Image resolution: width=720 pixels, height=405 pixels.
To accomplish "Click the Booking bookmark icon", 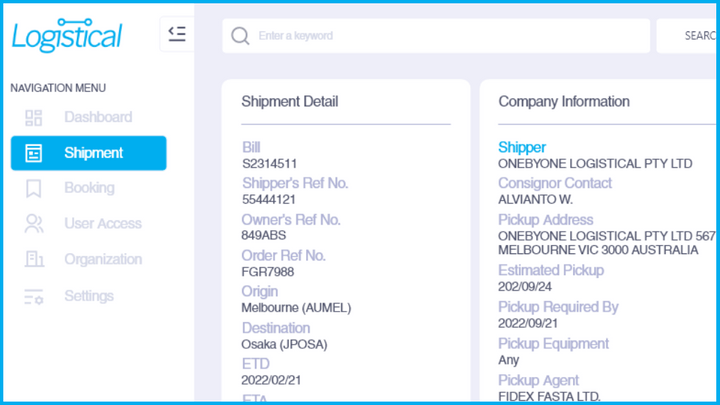I will [x=34, y=188].
